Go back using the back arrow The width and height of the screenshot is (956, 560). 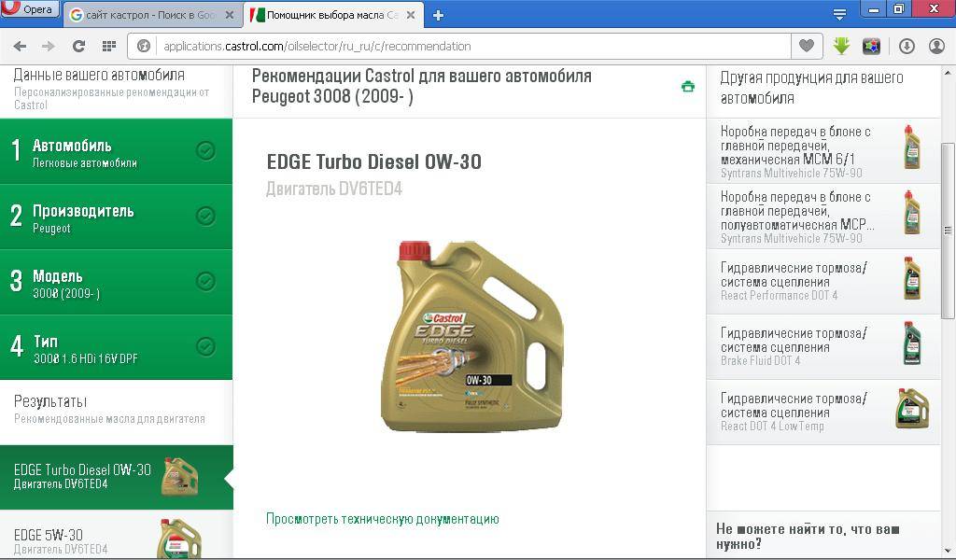(x=20, y=46)
